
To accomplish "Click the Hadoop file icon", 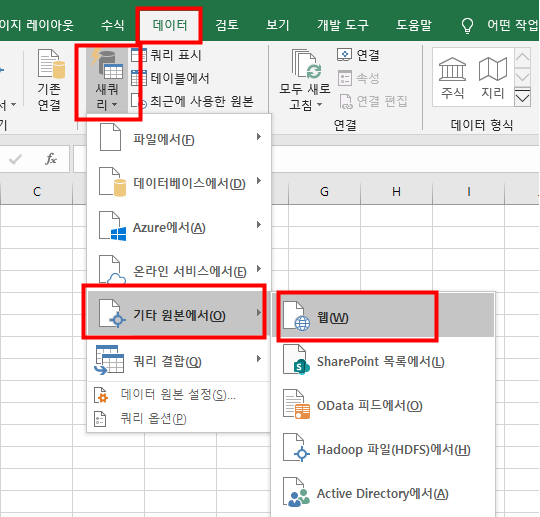I will click(x=296, y=448).
